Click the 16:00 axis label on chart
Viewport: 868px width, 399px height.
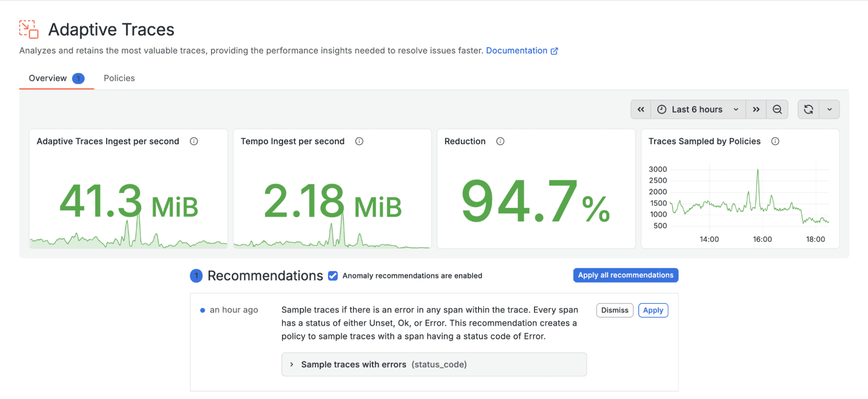pyautogui.click(x=762, y=239)
